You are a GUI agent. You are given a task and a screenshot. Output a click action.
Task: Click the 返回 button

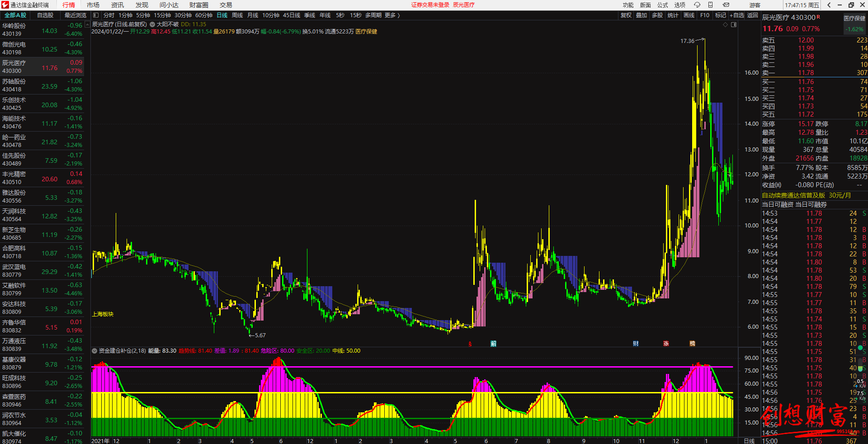[x=753, y=15]
